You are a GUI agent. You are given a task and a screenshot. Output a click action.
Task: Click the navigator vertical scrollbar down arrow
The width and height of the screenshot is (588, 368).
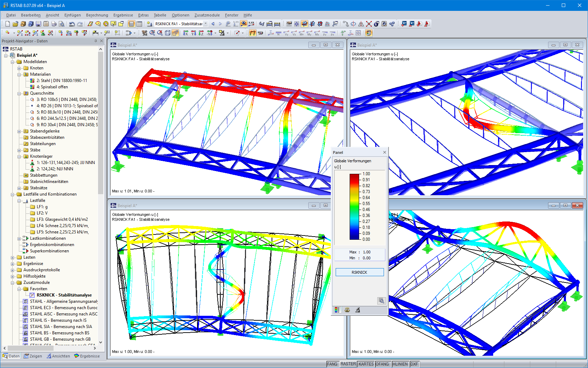pyautogui.click(x=100, y=342)
